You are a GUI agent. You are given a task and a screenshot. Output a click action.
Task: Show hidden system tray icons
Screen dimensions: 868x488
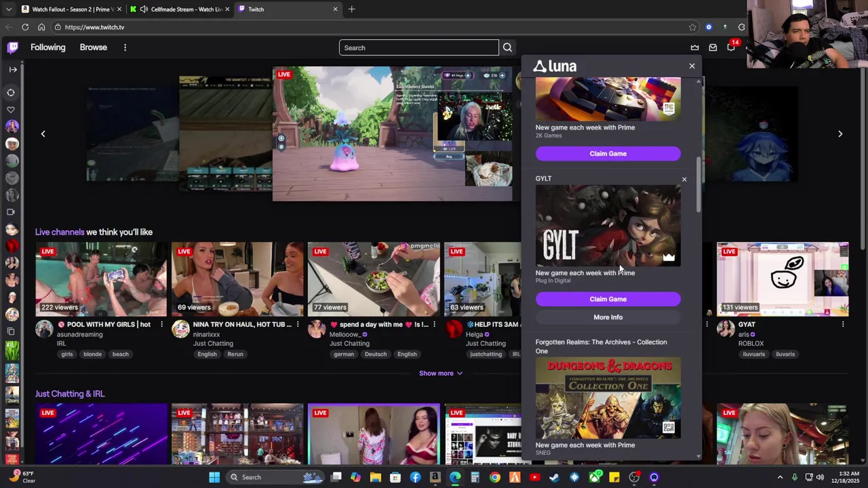point(780,477)
